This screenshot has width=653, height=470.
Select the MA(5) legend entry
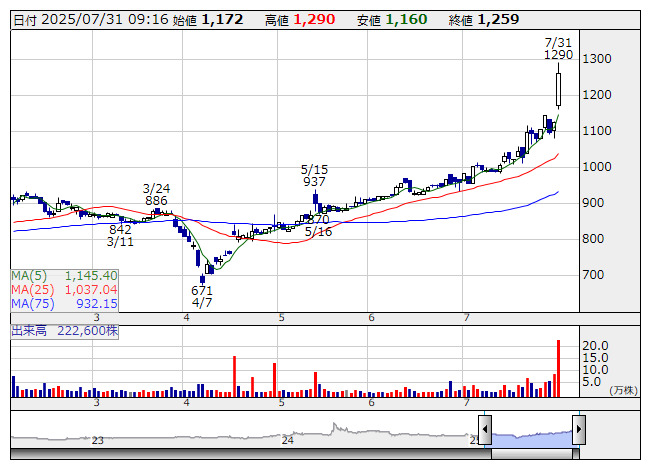tap(65, 275)
